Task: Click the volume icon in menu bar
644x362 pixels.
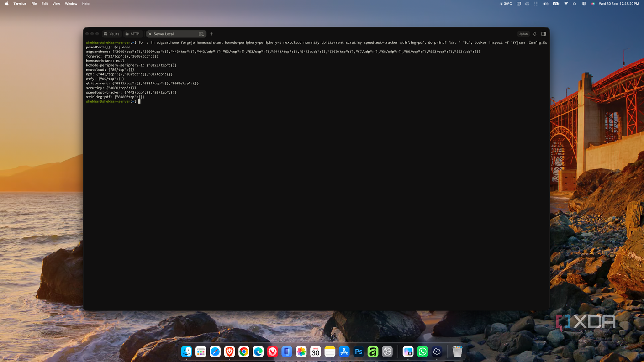Action: tap(545, 4)
